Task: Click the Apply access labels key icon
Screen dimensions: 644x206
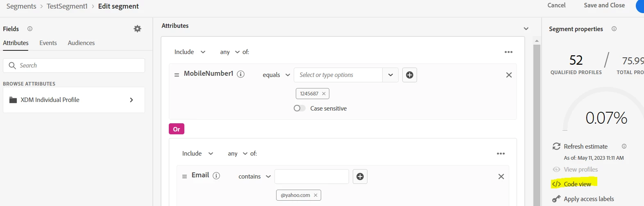Action: [x=556, y=199]
